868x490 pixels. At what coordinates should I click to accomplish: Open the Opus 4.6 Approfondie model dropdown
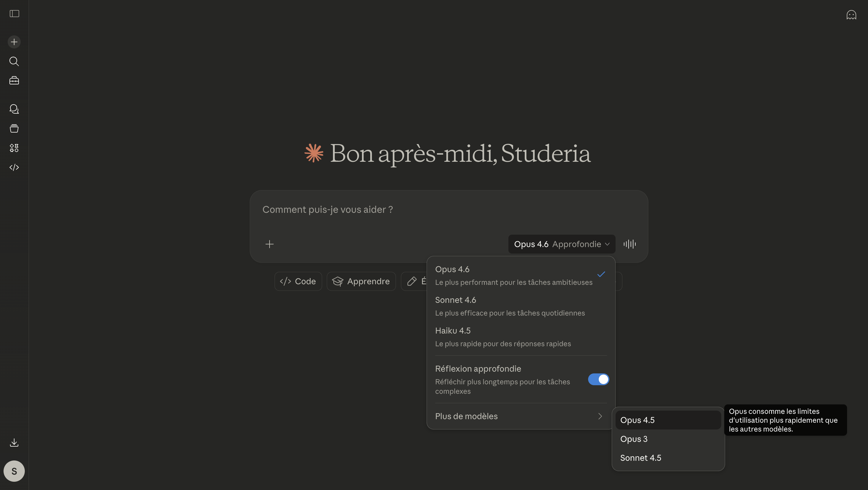[561, 244]
